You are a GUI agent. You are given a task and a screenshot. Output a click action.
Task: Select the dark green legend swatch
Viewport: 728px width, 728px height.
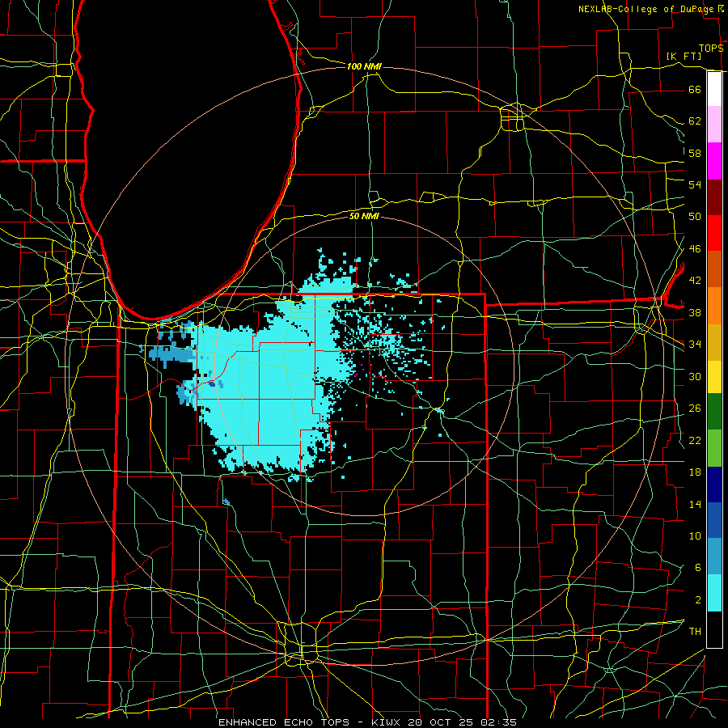[714, 412]
